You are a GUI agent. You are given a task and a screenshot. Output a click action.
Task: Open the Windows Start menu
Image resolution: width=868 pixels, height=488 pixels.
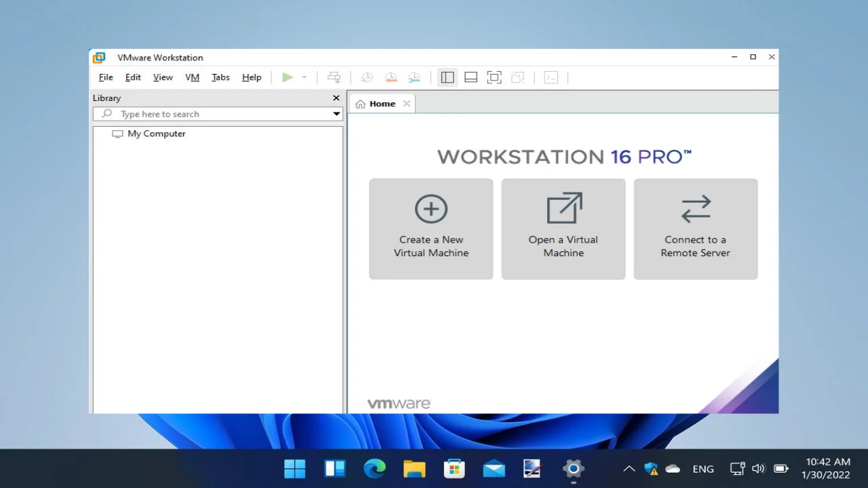click(295, 468)
